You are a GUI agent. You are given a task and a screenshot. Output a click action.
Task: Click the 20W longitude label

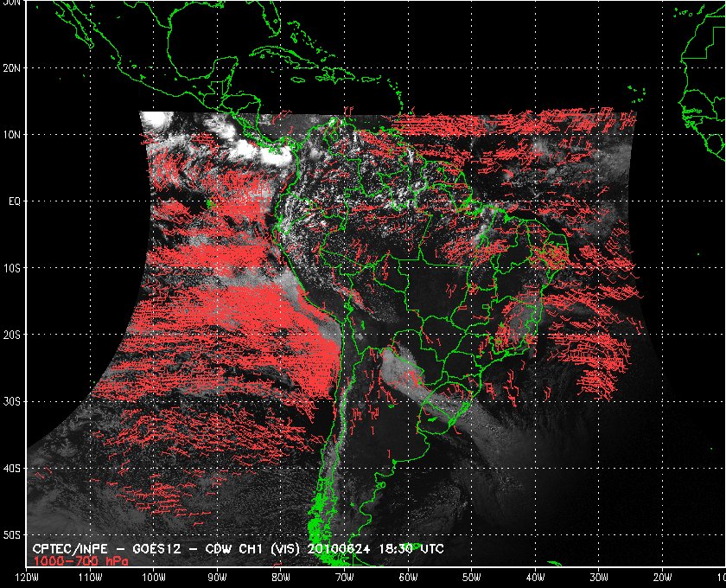[x=662, y=578]
